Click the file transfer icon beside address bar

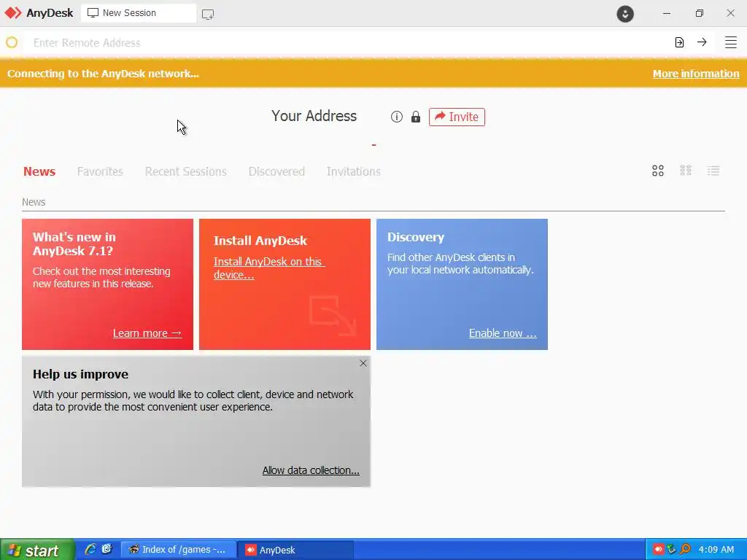click(679, 42)
